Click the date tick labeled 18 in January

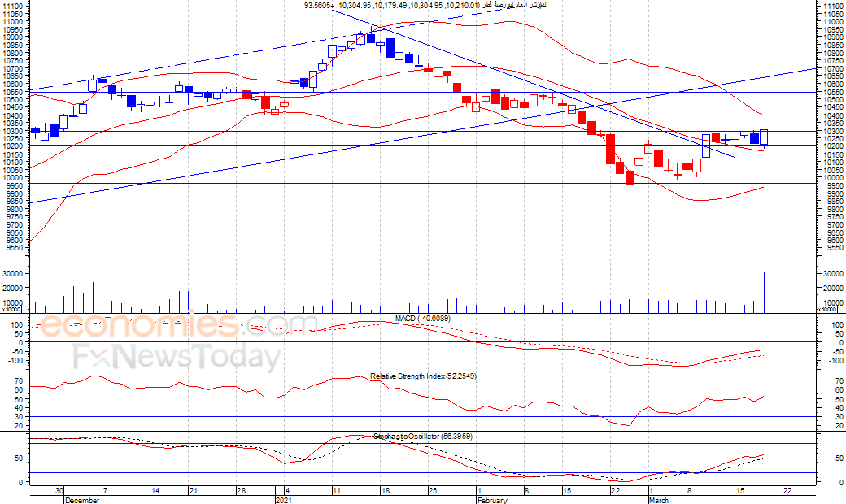click(x=386, y=490)
